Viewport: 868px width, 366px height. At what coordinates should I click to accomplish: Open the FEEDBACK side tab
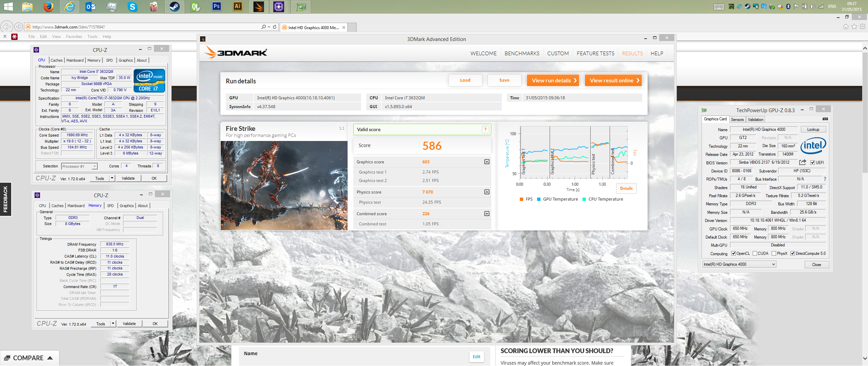point(5,199)
